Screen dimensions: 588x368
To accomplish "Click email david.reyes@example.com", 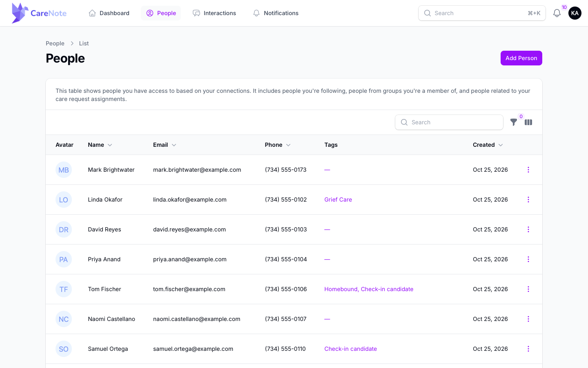I will coord(189,229).
